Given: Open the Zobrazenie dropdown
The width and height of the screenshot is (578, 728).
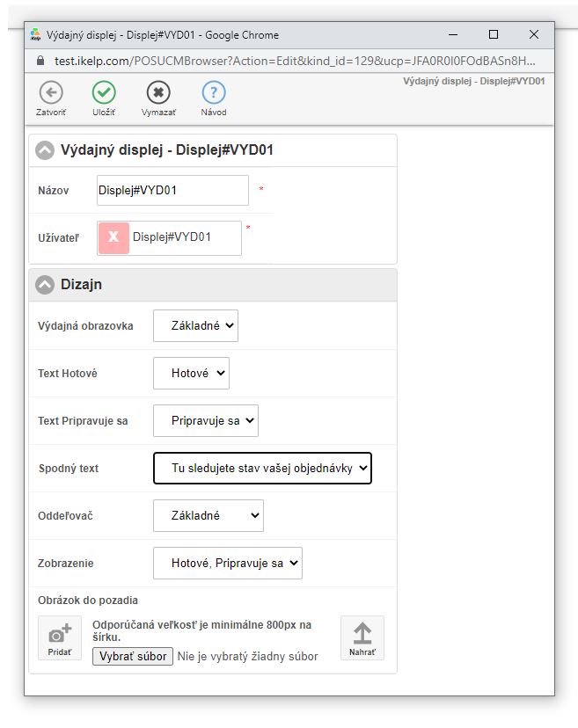Looking at the screenshot, I should pos(227,564).
